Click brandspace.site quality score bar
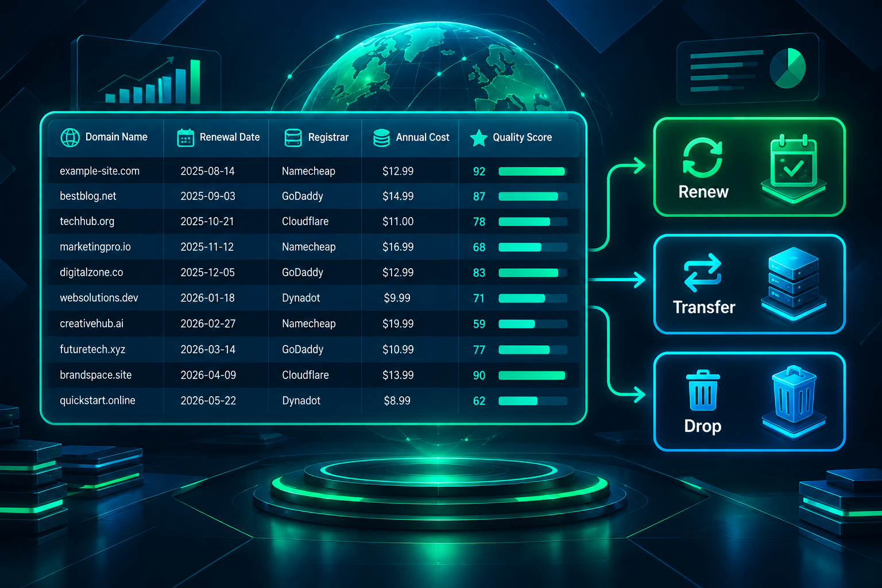This screenshot has height=588, width=882. [533, 375]
